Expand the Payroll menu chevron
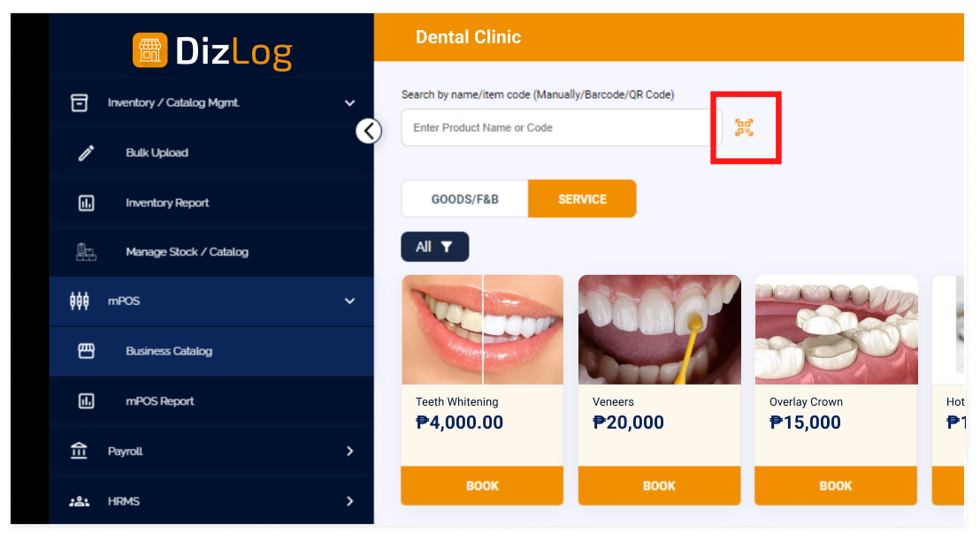The width and height of the screenshot is (980, 541). click(349, 451)
